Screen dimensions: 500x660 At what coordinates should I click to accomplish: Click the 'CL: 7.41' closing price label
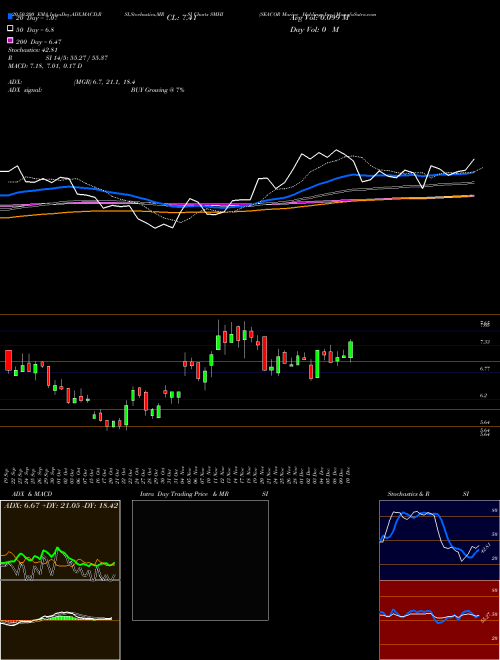[181, 18]
